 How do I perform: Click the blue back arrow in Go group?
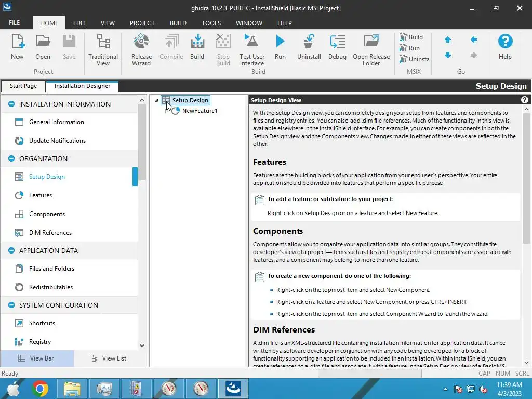474,39
